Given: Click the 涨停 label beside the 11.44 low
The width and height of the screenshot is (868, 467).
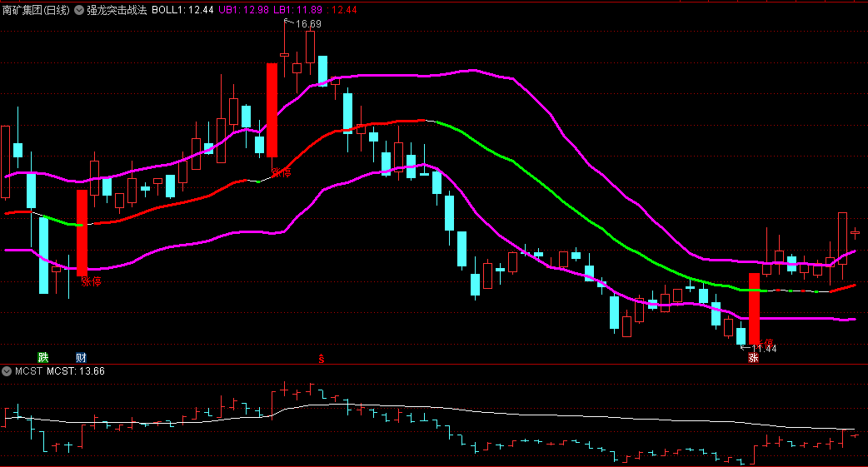Looking at the screenshot, I should point(766,343).
